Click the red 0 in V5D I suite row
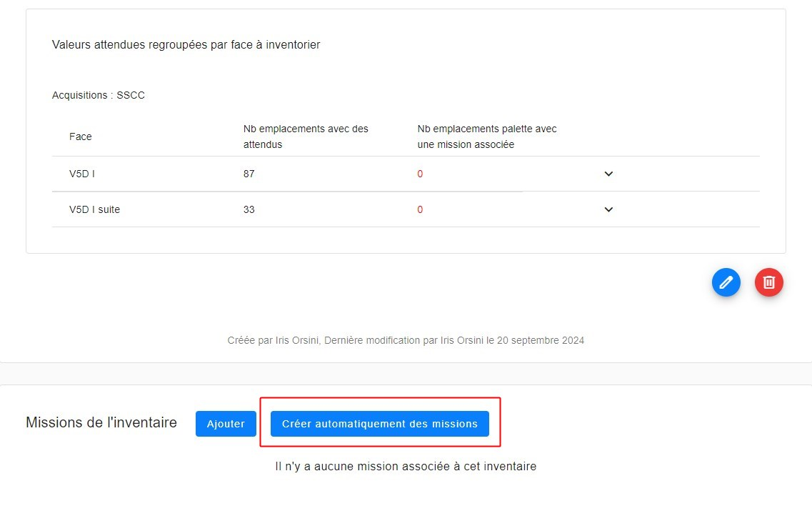Image resolution: width=812 pixels, height=511 pixels. coord(420,209)
